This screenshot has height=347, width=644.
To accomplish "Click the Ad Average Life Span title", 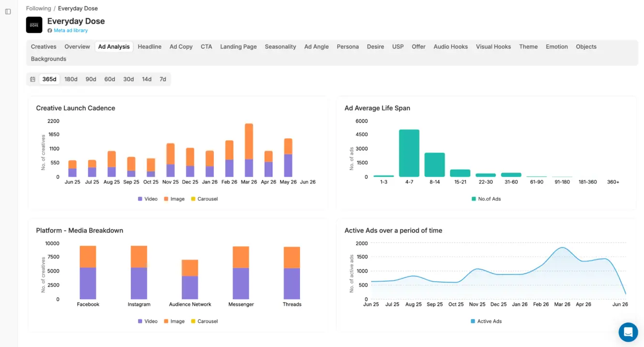I will click(377, 108).
